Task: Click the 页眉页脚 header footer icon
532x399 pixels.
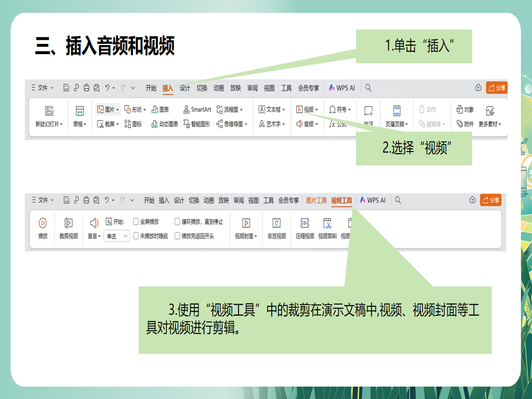Action: [397, 111]
